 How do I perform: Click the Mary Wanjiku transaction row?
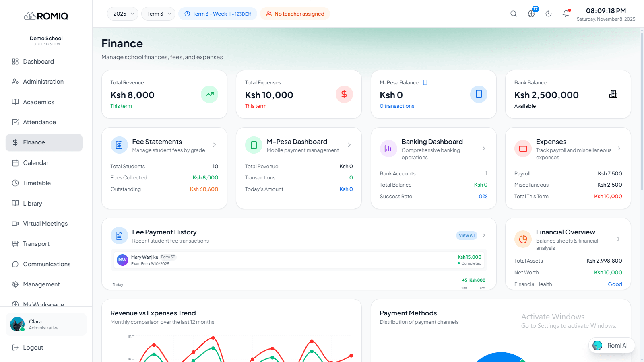point(299,260)
